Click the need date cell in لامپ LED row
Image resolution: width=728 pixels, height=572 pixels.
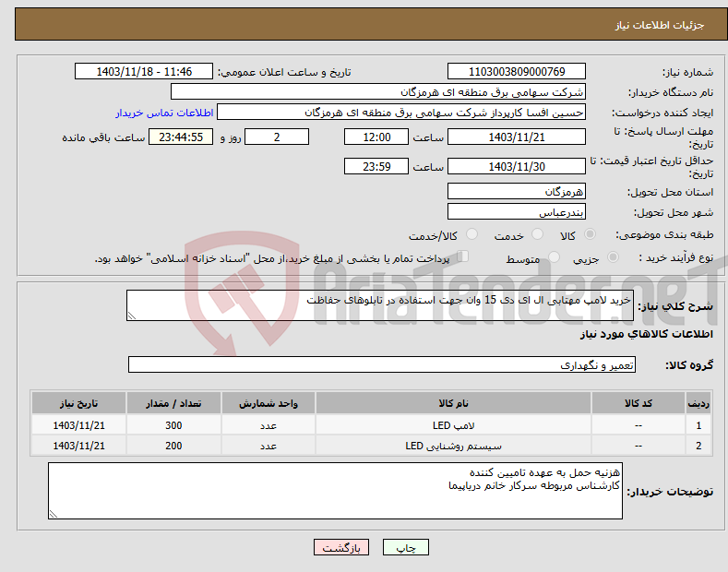[79, 425]
